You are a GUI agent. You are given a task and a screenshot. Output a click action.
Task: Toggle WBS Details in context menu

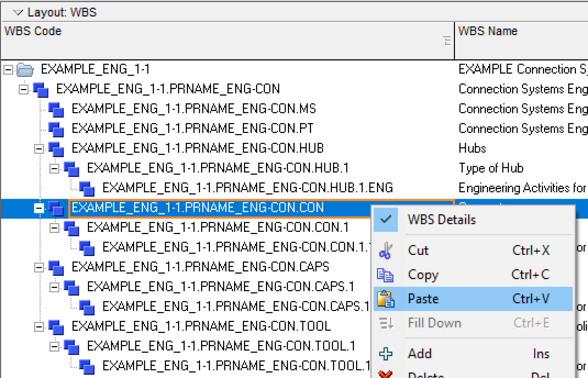coord(473,220)
